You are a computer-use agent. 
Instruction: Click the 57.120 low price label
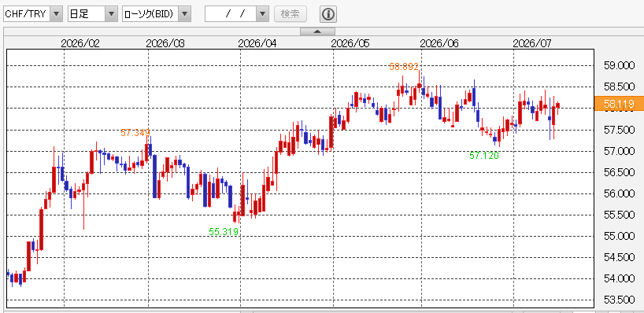pyautogui.click(x=484, y=156)
